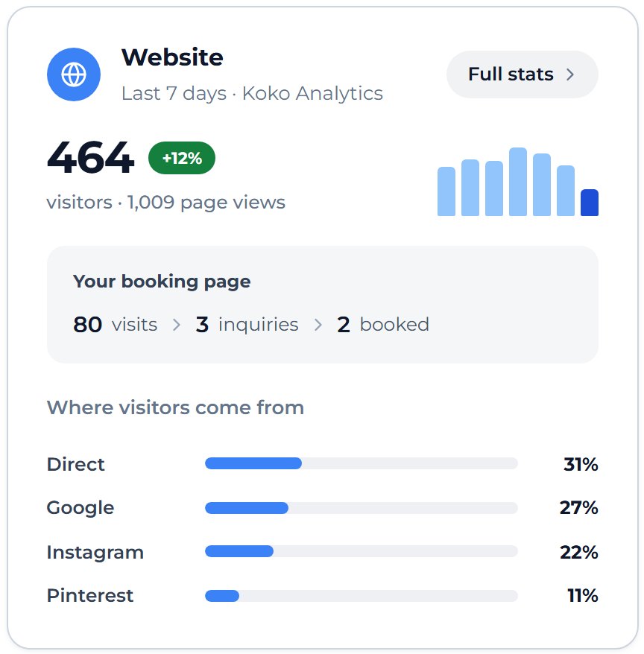
Task: Click 'Website' heading
Action: click(172, 57)
